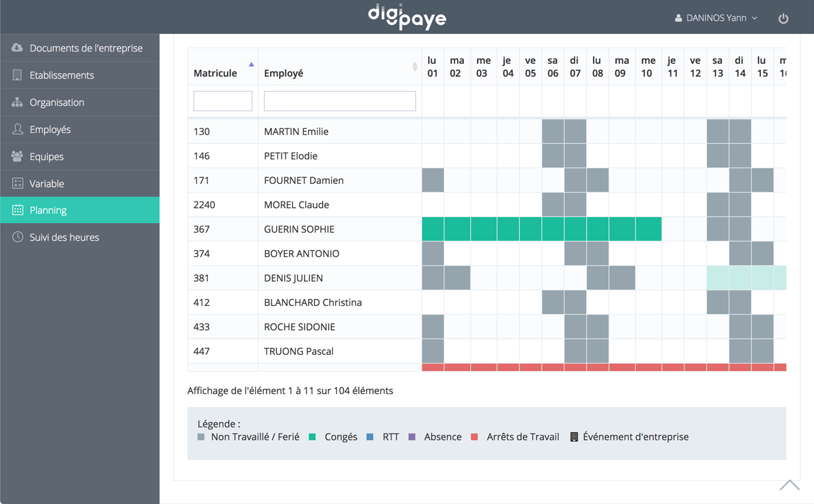This screenshot has height=504, width=814.
Task: Click the person icon next to Employés
Action: [18, 130]
